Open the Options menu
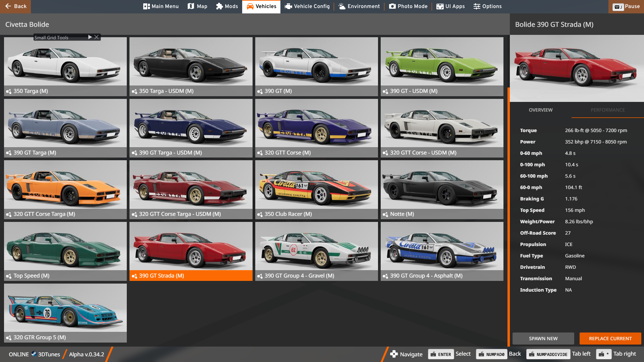The image size is (644, 362). pos(487,6)
